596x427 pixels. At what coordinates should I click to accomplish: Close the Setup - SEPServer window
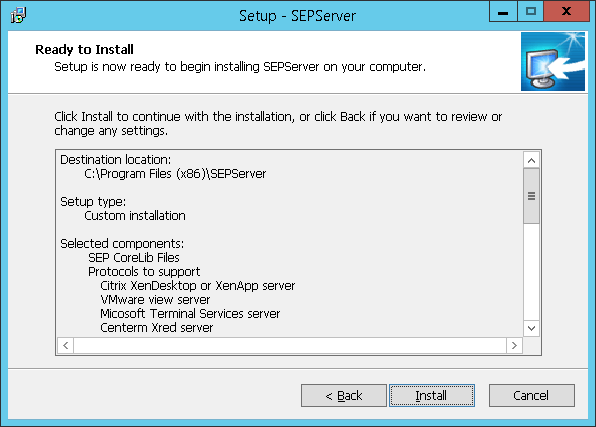[566, 12]
